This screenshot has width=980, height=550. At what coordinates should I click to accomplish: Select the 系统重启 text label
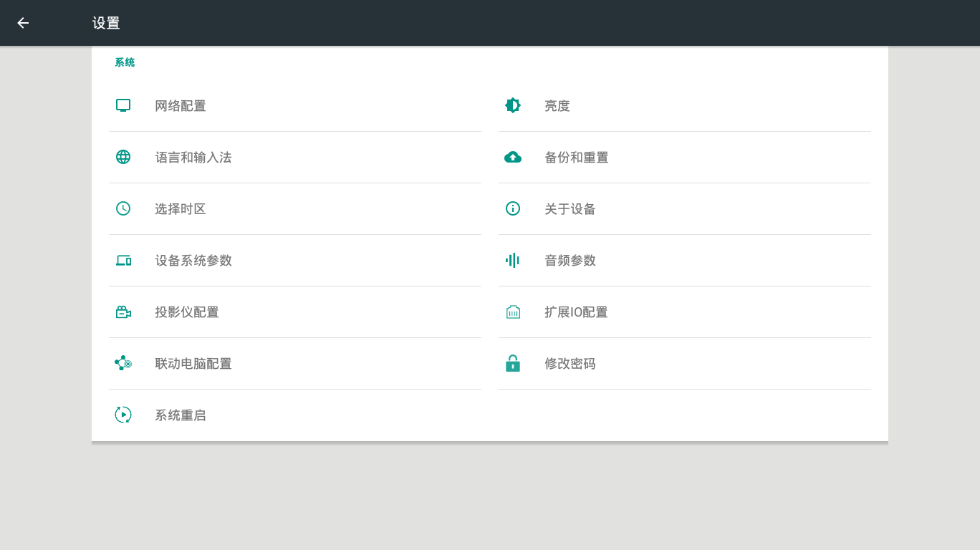[181, 415]
